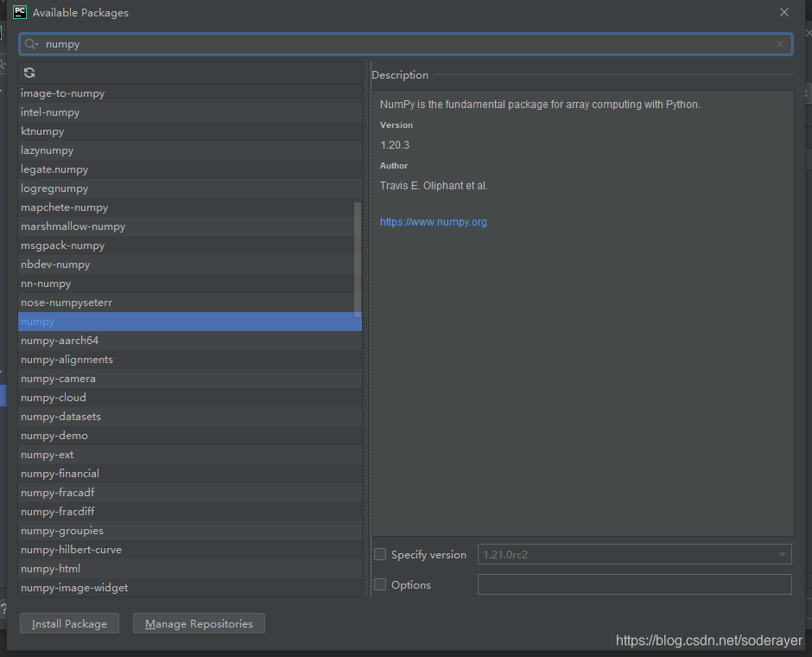Select the highlighted numpy package row
The width and height of the screenshot is (812, 657).
coord(189,322)
